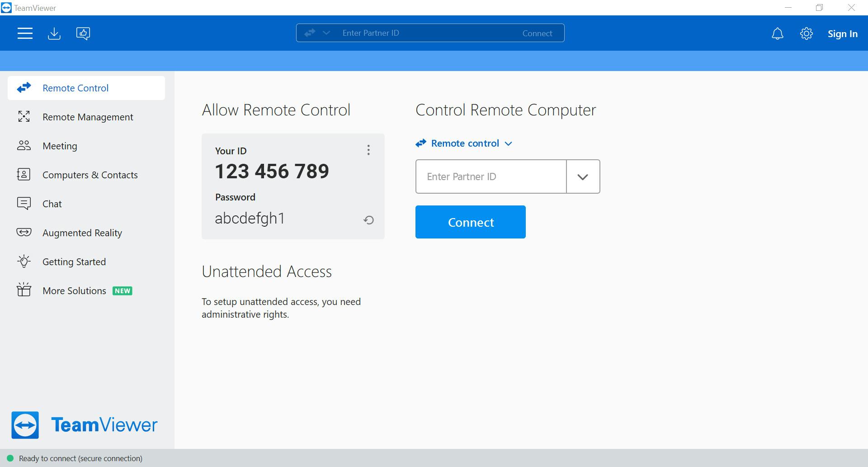Expand the connection mode chevron in top bar

tap(326, 33)
